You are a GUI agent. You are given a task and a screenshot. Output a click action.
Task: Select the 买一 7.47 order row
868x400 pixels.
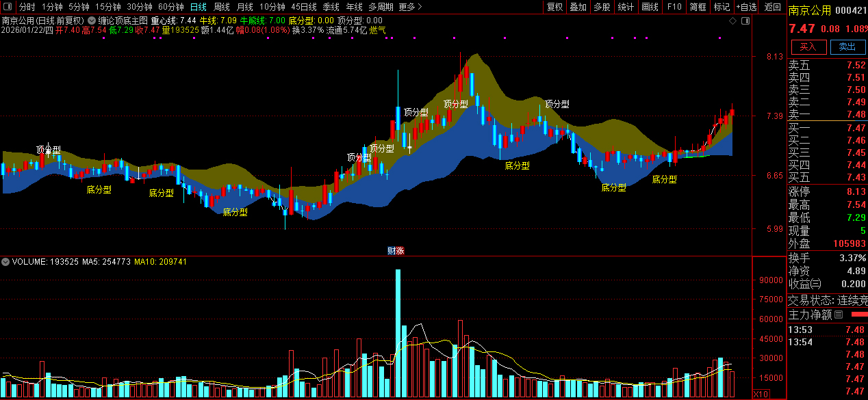pyautogui.click(x=828, y=128)
